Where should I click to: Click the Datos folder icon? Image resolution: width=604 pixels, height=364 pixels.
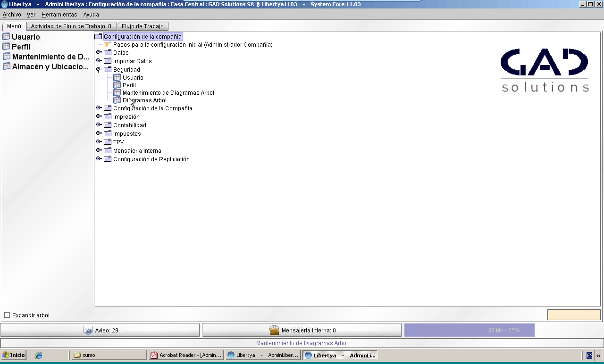(x=108, y=53)
